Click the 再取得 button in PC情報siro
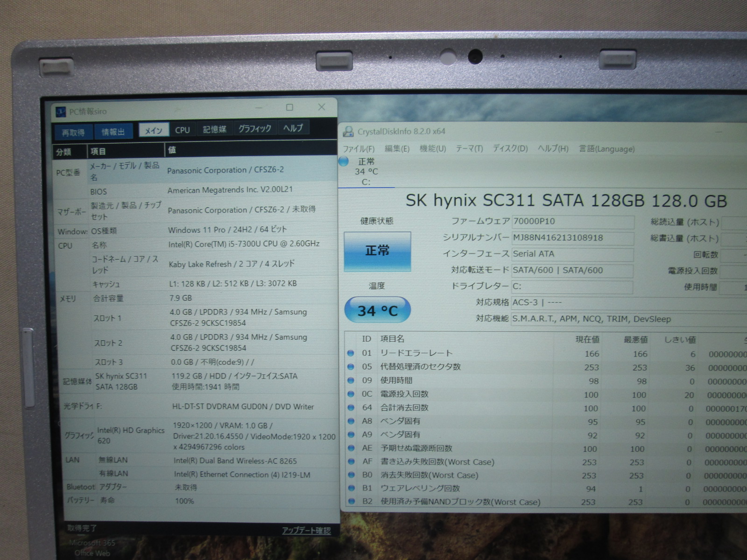 73,133
